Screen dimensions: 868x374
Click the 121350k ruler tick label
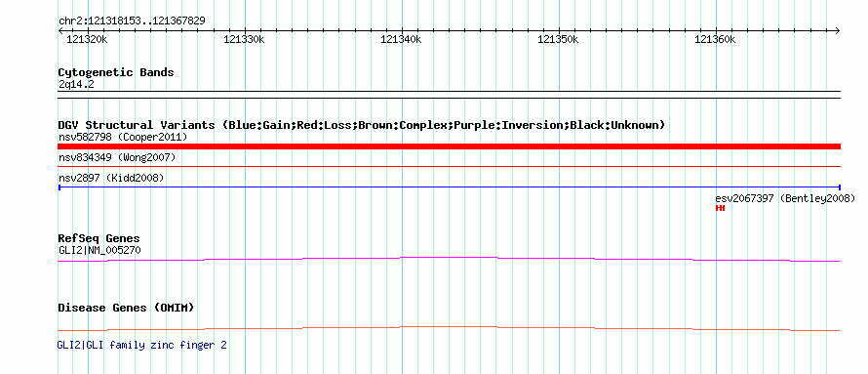[559, 40]
